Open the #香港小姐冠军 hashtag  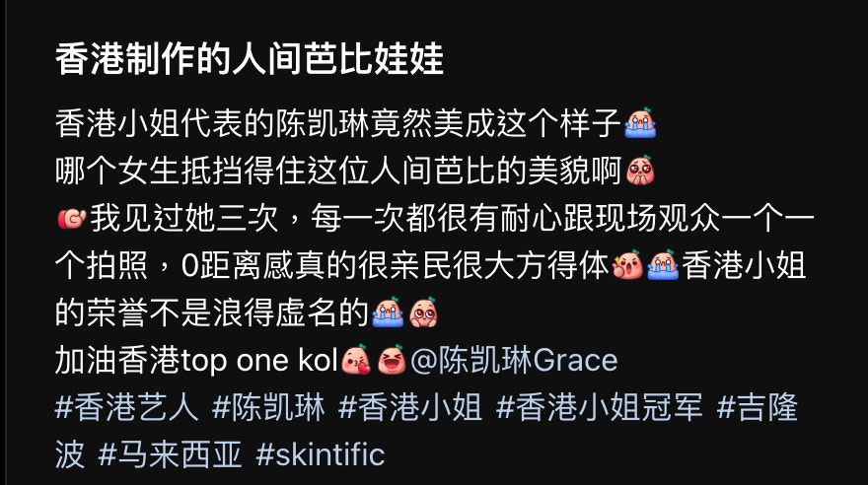(599, 407)
